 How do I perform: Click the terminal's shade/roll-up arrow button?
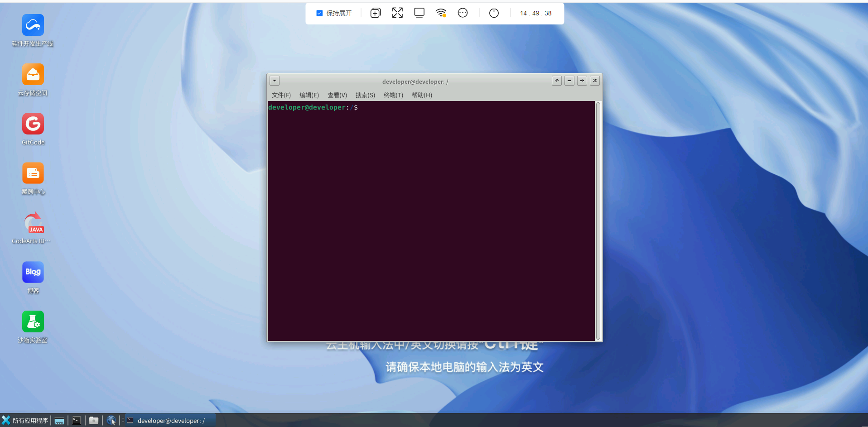click(557, 81)
